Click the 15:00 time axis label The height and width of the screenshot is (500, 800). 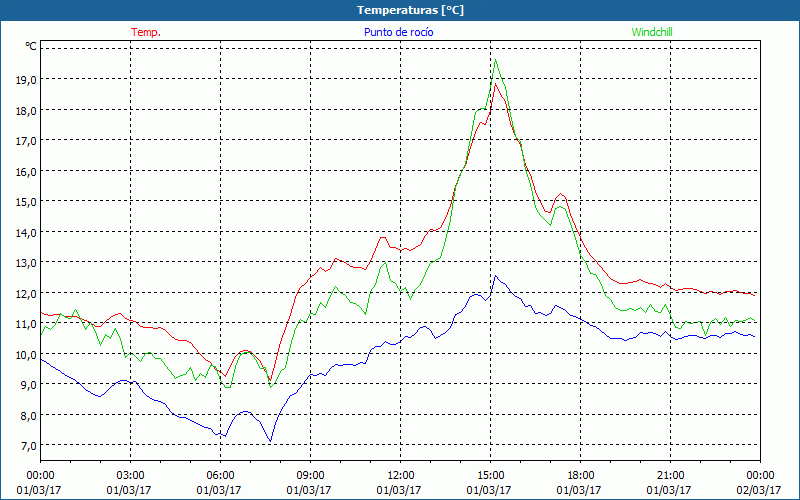[x=490, y=476]
